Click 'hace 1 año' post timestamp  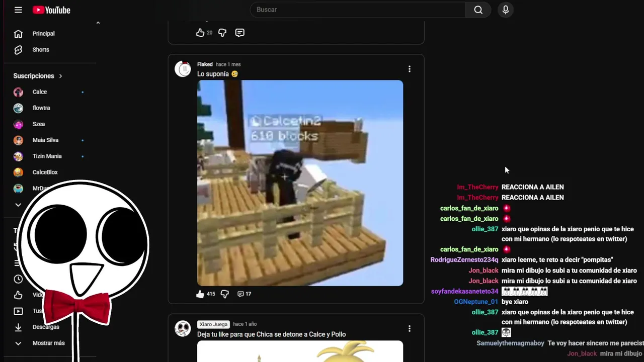245,324
